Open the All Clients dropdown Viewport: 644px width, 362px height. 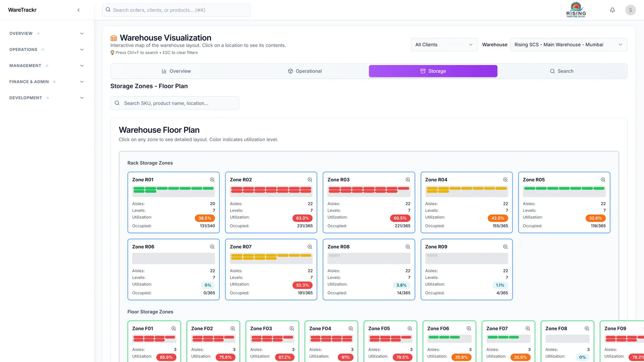point(444,45)
